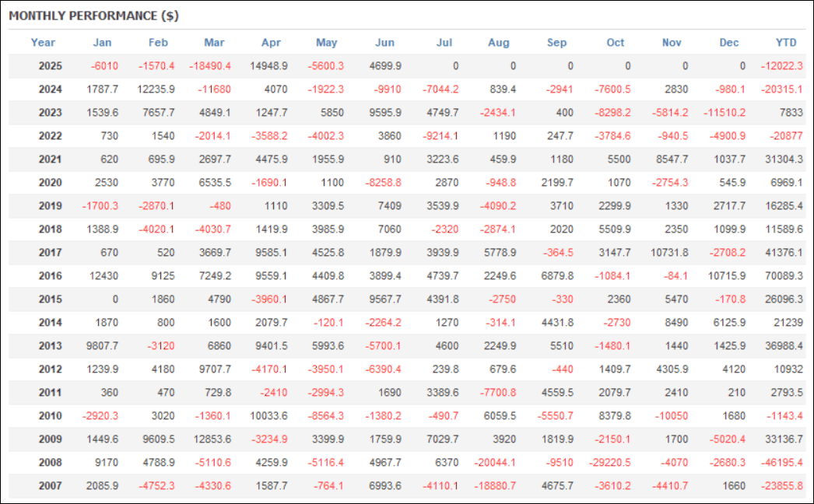Click the MONTHLY PERFORMANCE ($) title
Viewport: 814px width, 504px height.
[x=94, y=16]
